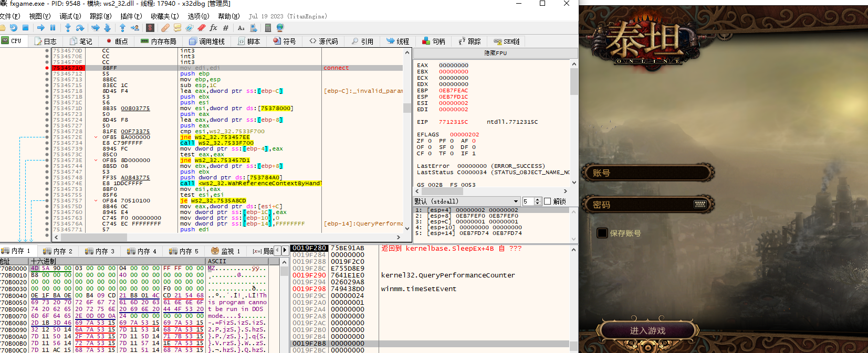Open the 帮助 menu

[x=228, y=16]
